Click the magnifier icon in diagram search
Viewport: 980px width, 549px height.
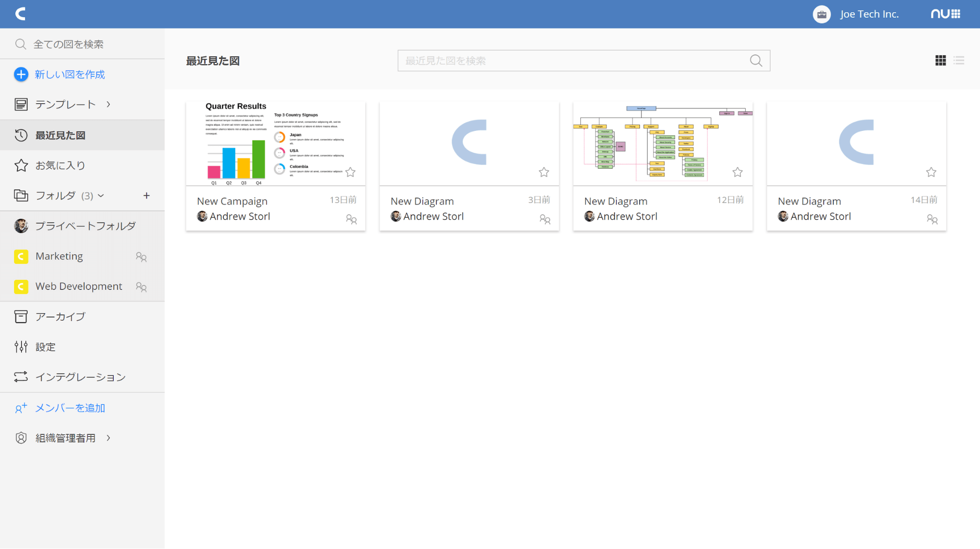point(755,60)
